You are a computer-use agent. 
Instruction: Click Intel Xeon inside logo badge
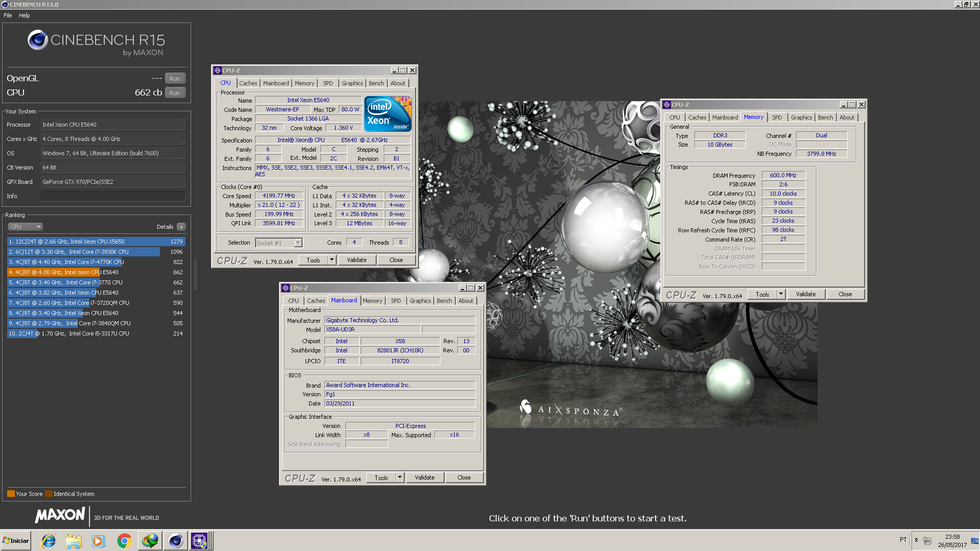coord(388,114)
